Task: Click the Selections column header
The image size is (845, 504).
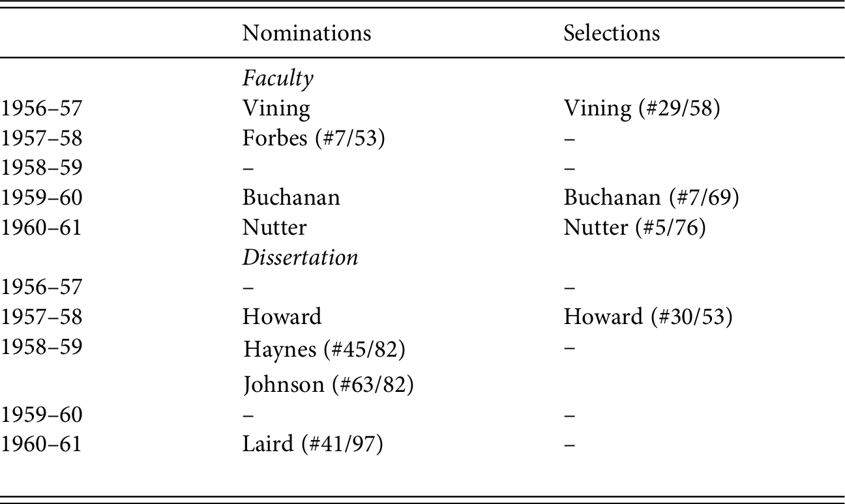Action: [611, 33]
